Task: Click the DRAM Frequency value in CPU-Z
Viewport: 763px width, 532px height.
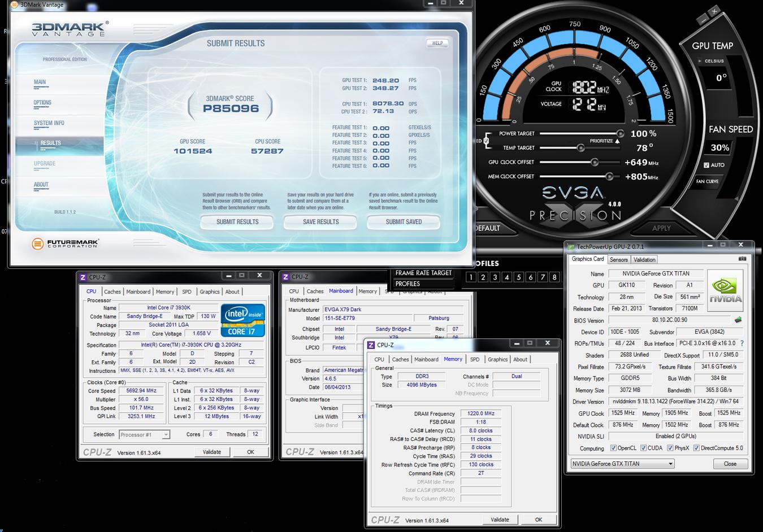Action: tap(481, 413)
